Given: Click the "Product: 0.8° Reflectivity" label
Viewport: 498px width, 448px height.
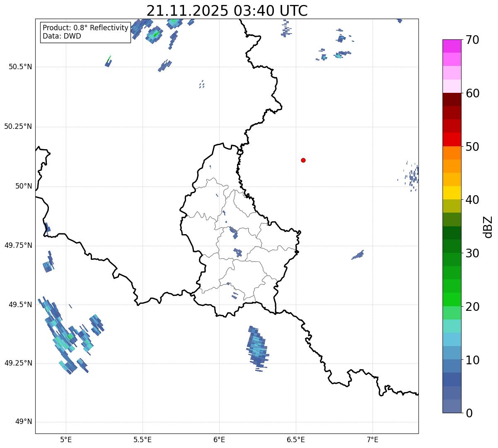Looking at the screenshot, I should coord(86,28).
